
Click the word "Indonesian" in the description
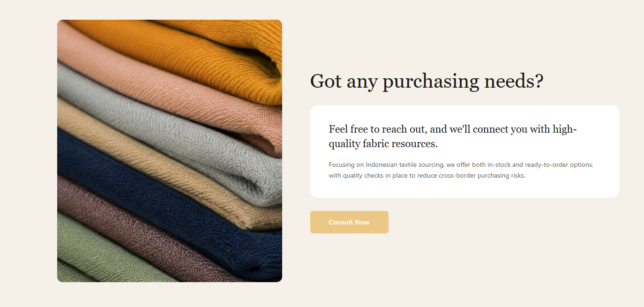382,165
